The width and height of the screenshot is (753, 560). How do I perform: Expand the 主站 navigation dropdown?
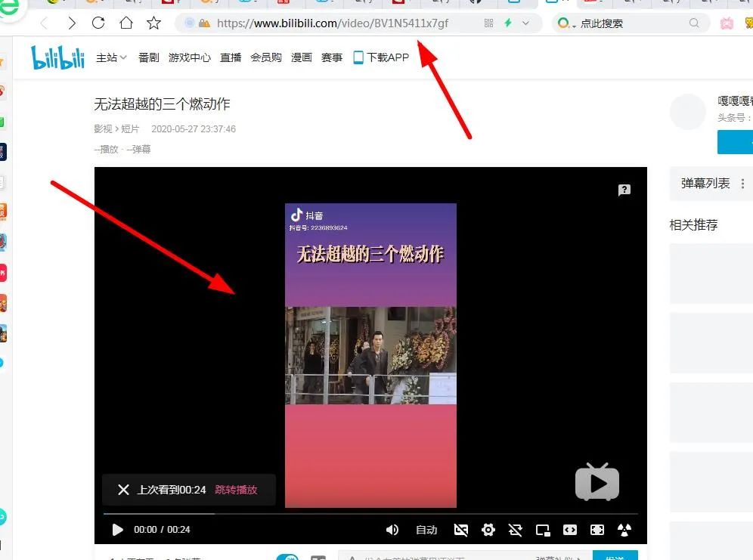pyautogui.click(x=111, y=57)
